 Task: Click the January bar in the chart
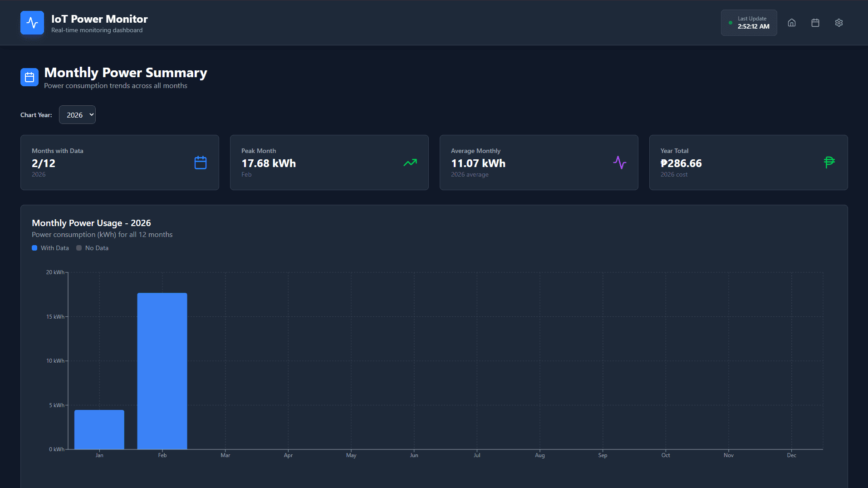(99, 429)
